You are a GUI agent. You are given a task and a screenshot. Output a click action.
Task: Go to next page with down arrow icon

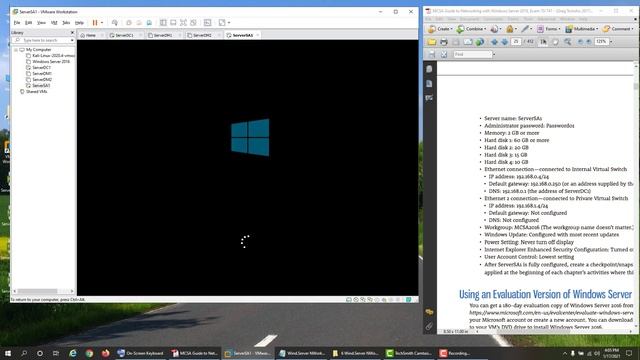click(x=504, y=42)
